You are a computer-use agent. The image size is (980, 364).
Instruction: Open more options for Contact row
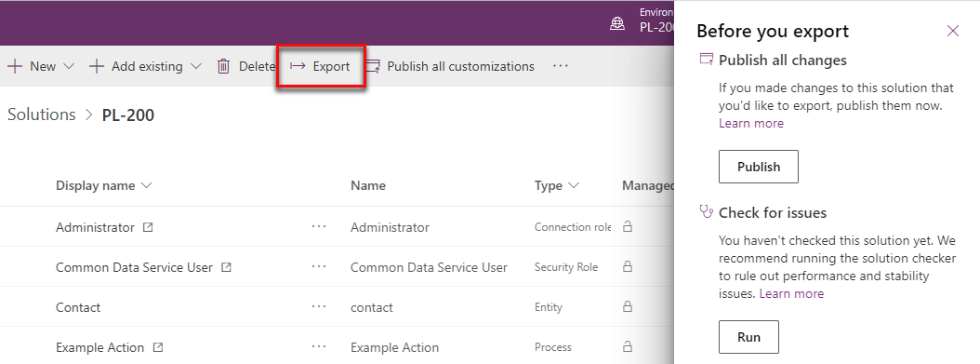pos(319,306)
